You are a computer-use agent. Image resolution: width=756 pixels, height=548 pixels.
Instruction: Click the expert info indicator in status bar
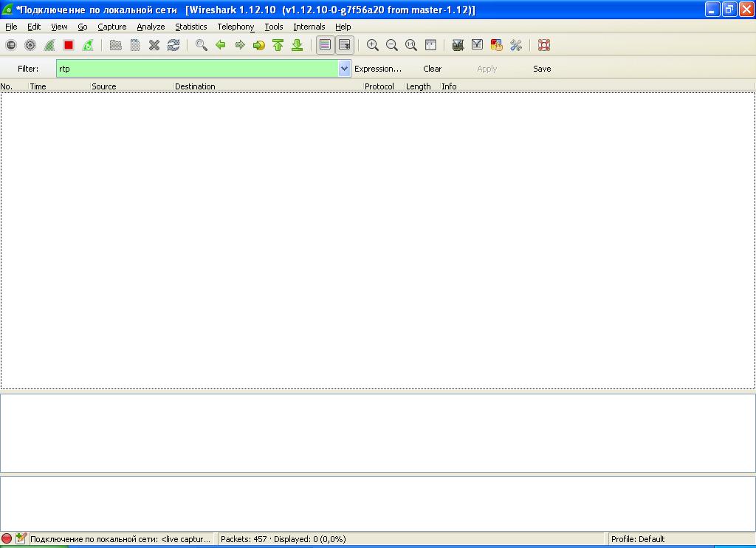point(7,539)
